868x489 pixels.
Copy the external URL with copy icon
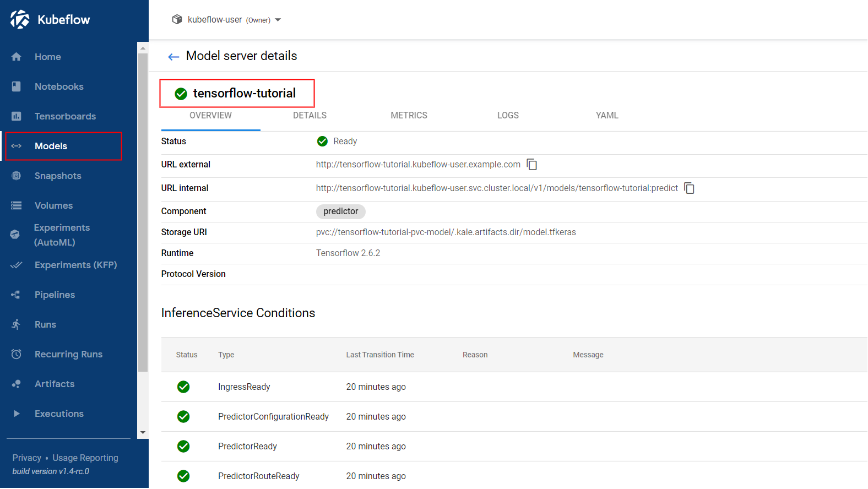(x=532, y=165)
